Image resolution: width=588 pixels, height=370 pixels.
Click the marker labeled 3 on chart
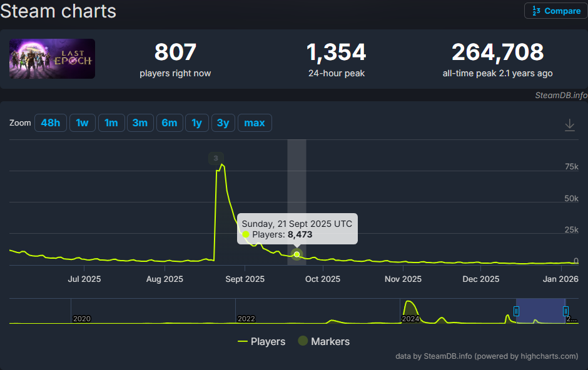pos(216,158)
